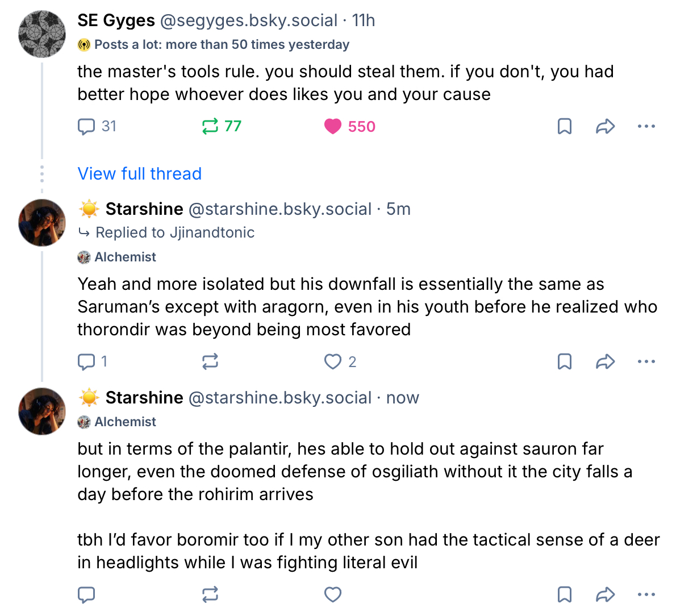
Task: Share Starshine's Saruman downfall post
Action: 605,361
